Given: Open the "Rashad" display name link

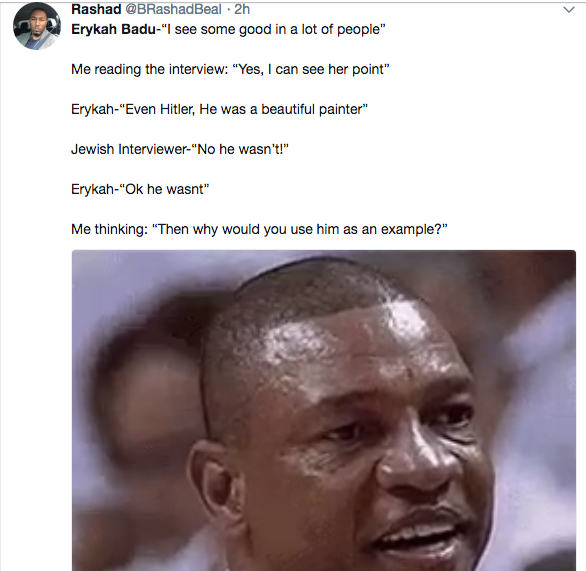Looking at the screenshot, I should pos(96,9).
